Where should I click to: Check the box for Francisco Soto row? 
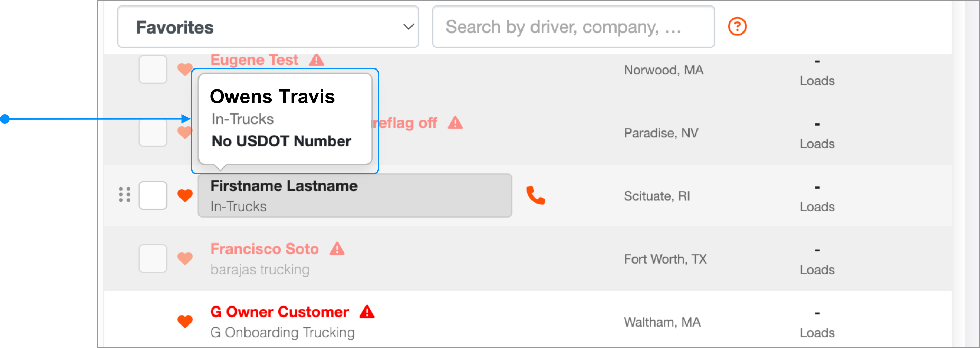pos(153,258)
